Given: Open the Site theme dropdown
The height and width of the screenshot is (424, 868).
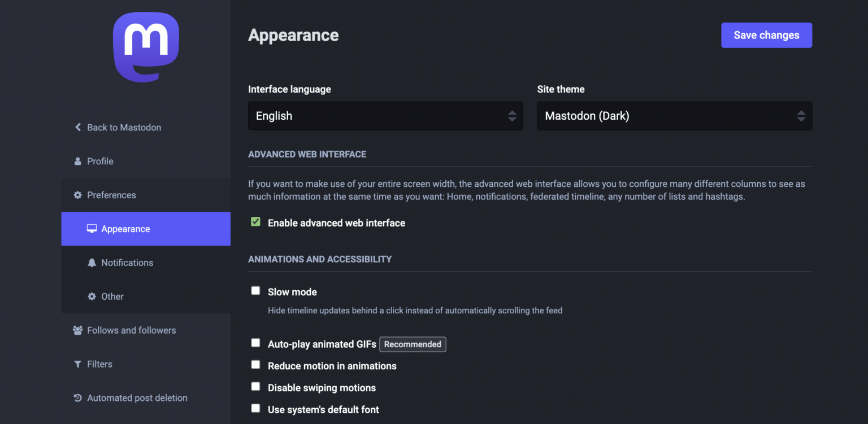Looking at the screenshot, I should 674,116.
